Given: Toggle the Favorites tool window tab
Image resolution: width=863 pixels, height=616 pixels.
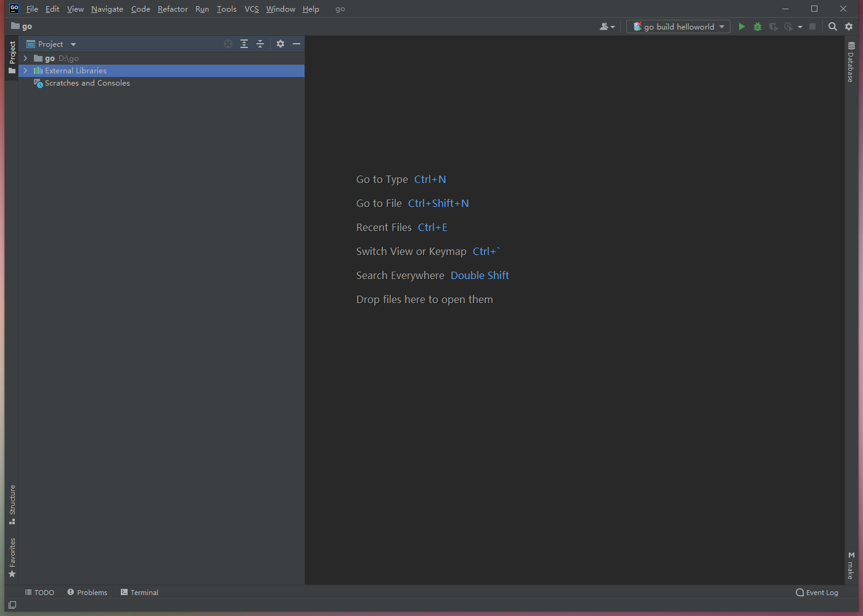Looking at the screenshot, I should click(x=12, y=557).
